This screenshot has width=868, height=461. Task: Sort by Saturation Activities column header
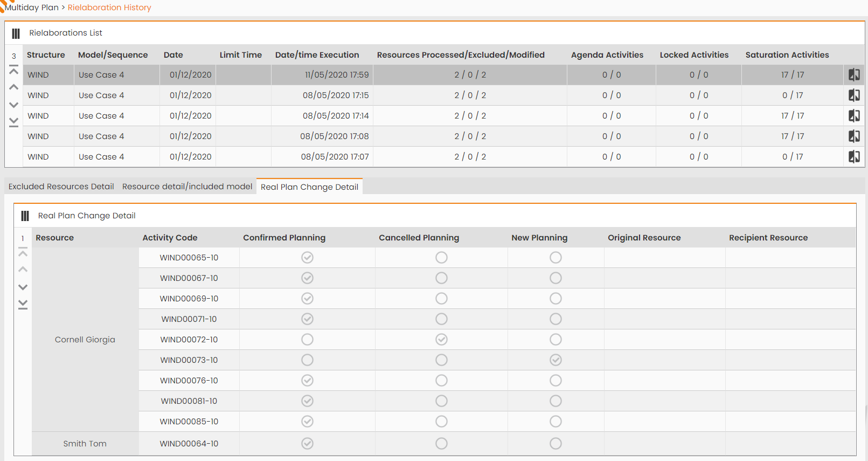click(x=787, y=55)
